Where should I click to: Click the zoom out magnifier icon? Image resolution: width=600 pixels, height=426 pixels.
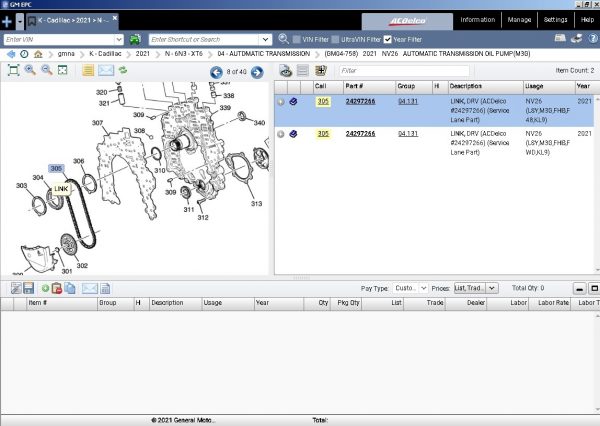(x=46, y=70)
